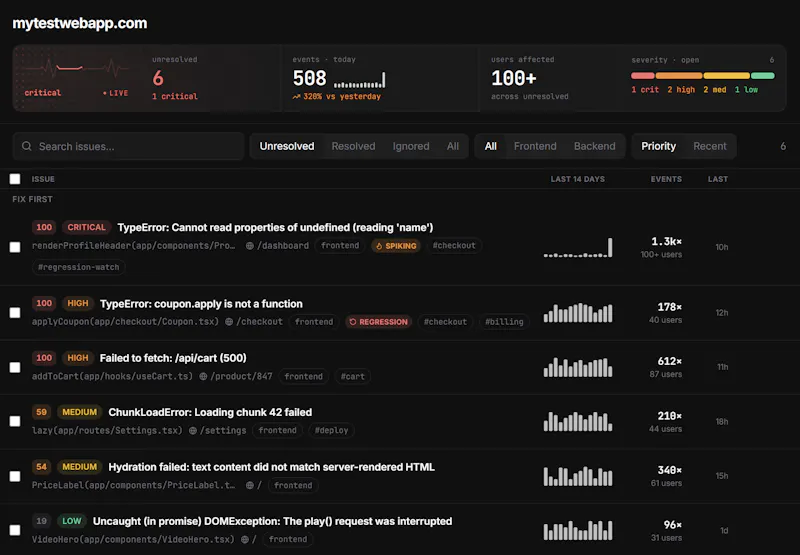Click globe icon beside /product/847 route
The image size is (800, 555).
(x=203, y=376)
